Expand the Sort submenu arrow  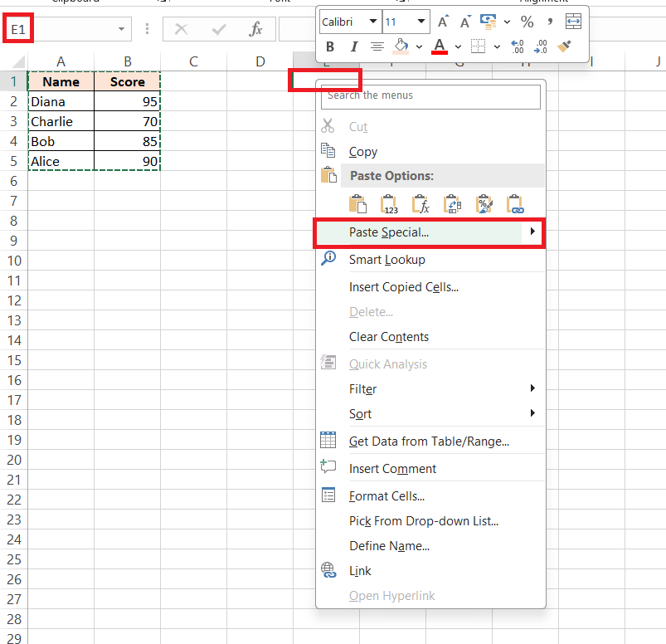click(532, 413)
